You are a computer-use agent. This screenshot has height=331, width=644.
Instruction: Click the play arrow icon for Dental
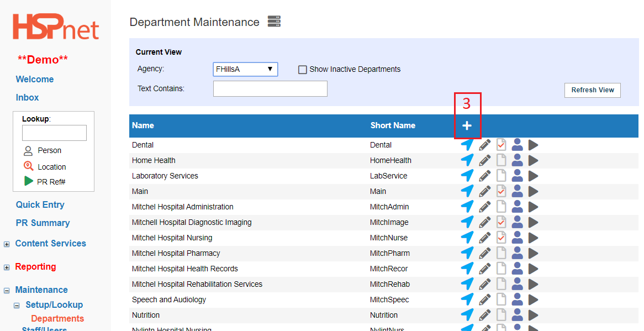pos(533,145)
